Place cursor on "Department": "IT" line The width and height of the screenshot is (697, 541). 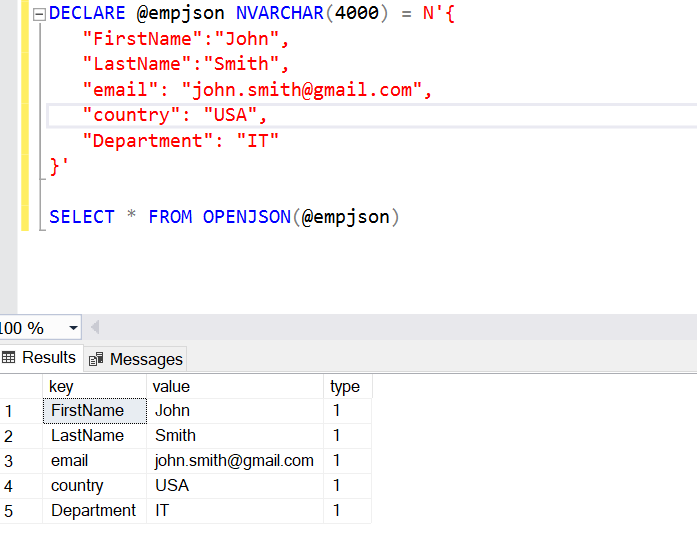[180, 141]
